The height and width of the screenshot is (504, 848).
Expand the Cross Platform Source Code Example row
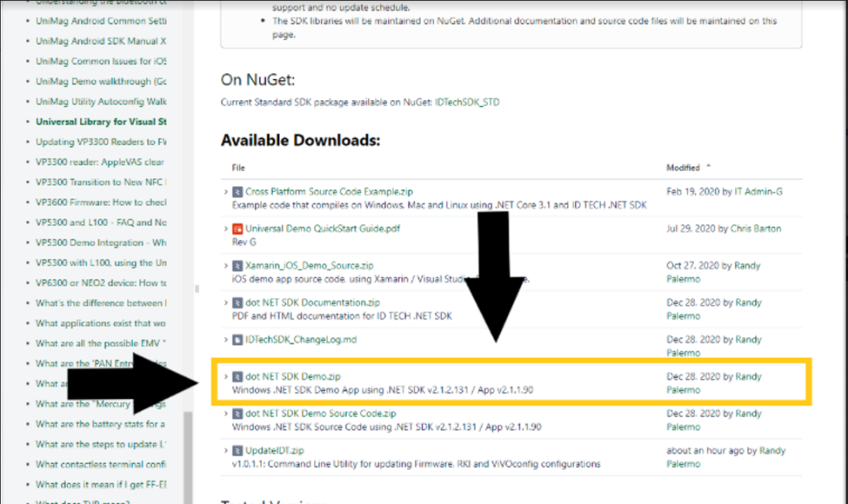pos(225,192)
